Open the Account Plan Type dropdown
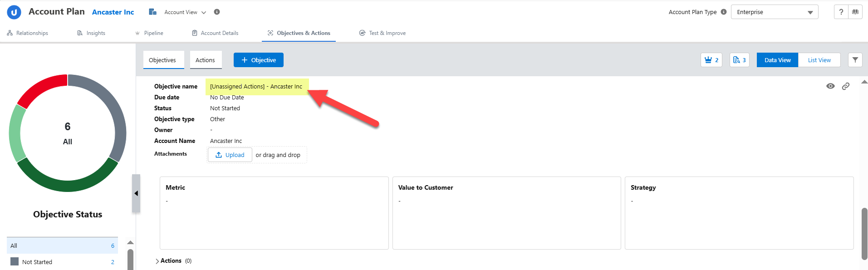This screenshot has height=270, width=868. coord(774,12)
